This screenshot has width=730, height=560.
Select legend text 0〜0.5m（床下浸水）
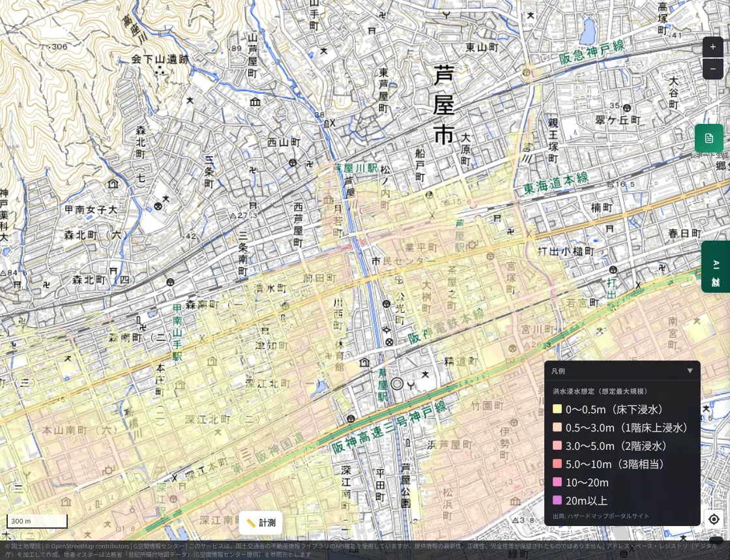click(x=615, y=409)
